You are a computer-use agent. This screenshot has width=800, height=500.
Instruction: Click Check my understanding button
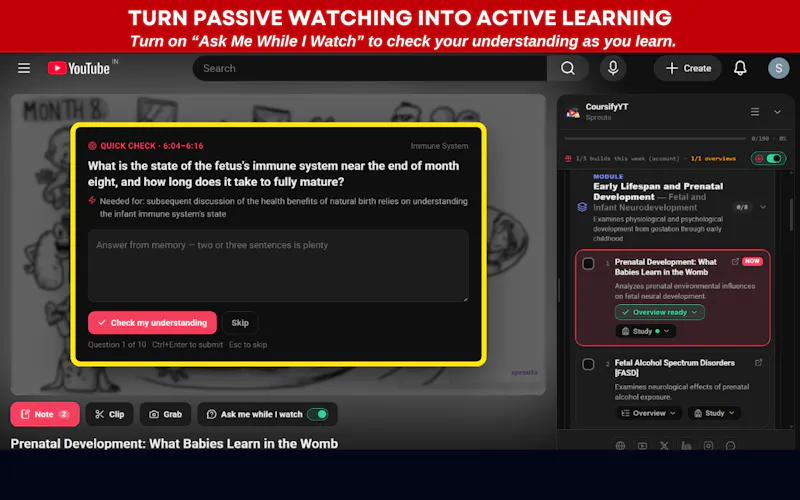(x=152, y=323)
